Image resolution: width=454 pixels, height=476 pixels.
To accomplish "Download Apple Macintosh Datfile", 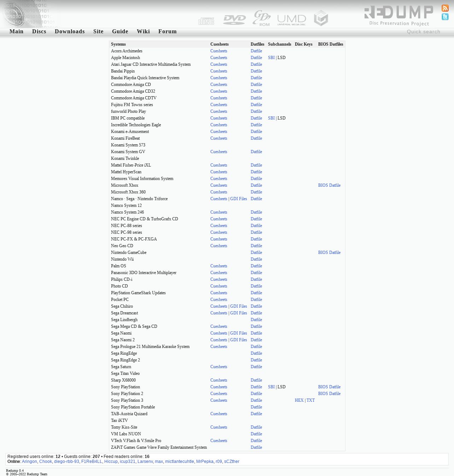I will (x=256, y=58).
